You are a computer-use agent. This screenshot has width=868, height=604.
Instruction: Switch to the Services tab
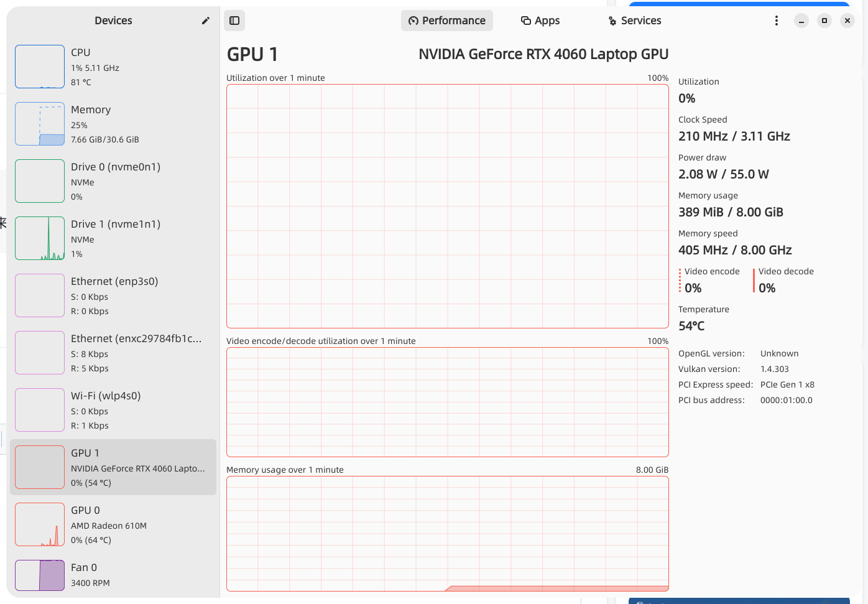(634, 21)
